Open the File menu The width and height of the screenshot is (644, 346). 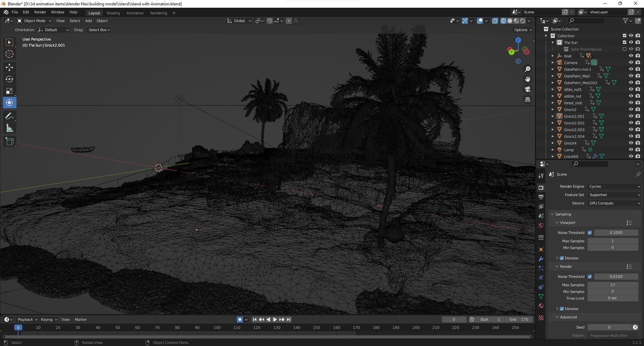[x=15, y=12]
